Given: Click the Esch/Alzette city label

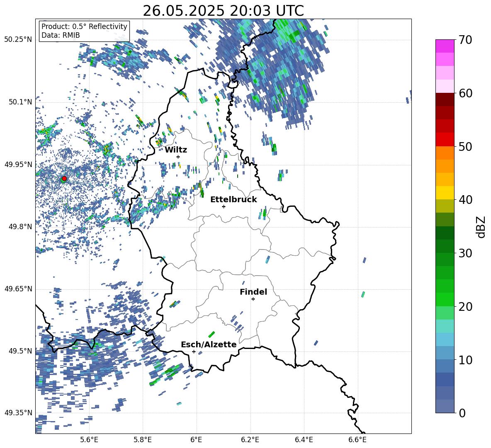Looking at the screenshot, I should 209,344.
